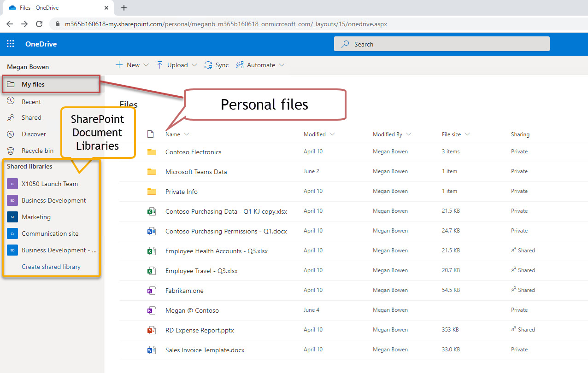Viewport: 588px width, 373px height.
Task: Click the Microsoft Teams Data folder icon
Action: 152,172
